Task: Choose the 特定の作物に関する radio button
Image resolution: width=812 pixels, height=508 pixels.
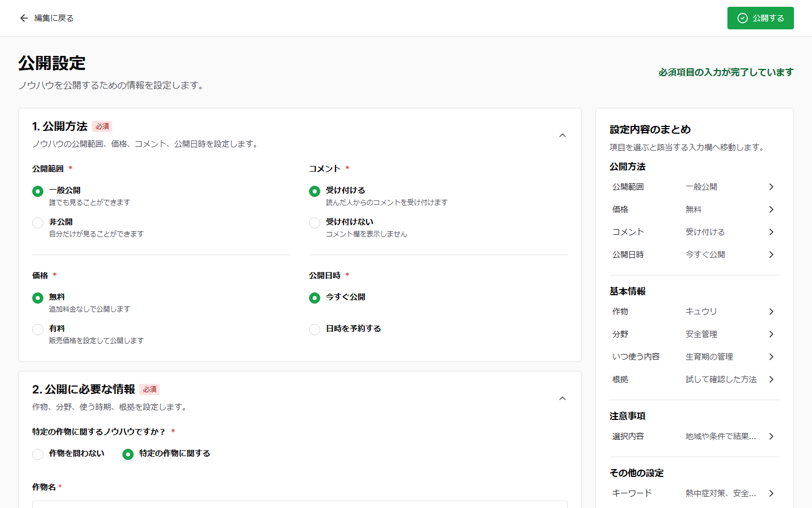Action: pos(128,454)
